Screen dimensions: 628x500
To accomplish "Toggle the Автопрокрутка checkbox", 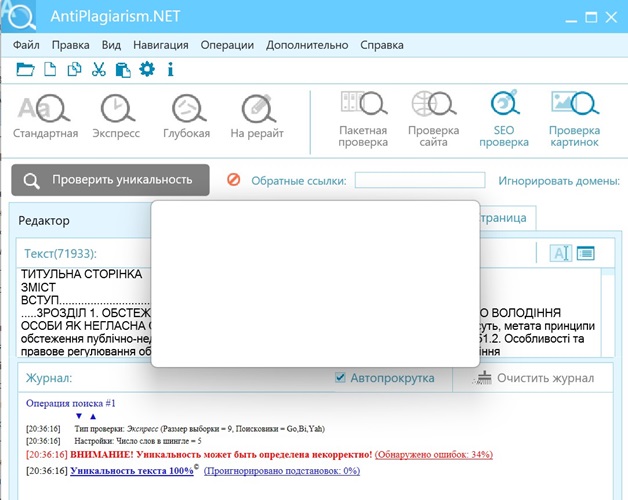I will point(340,377).
